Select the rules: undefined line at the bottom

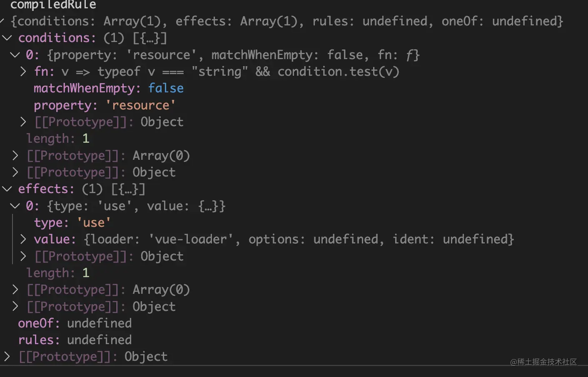75,340
